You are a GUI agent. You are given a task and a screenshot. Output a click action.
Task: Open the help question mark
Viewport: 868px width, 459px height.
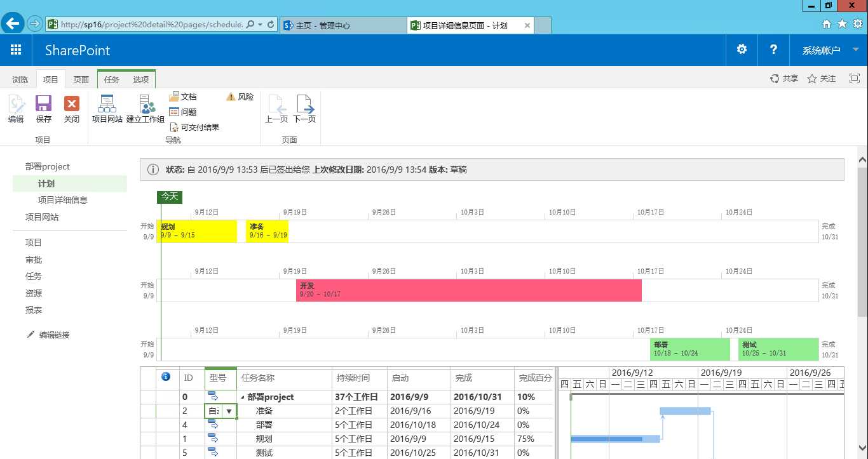[773, 50]
